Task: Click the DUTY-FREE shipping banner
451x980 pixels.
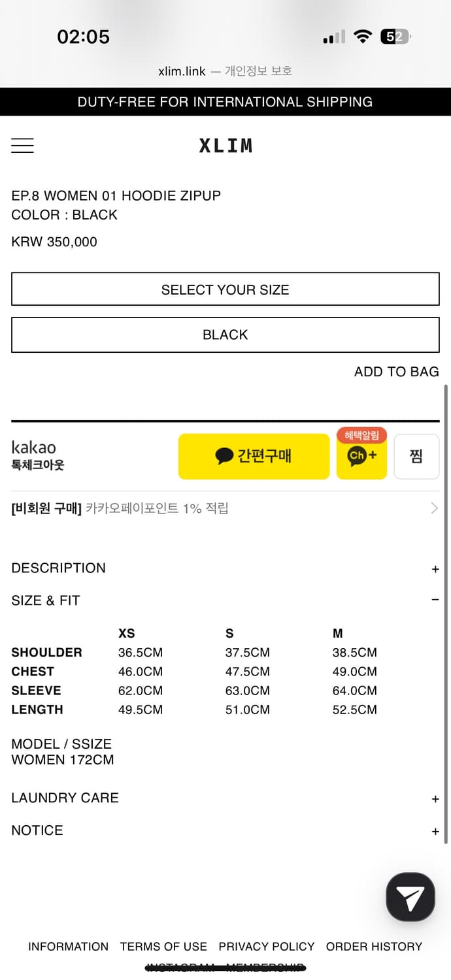Action: pyautogui.click(x=225, y=101)
